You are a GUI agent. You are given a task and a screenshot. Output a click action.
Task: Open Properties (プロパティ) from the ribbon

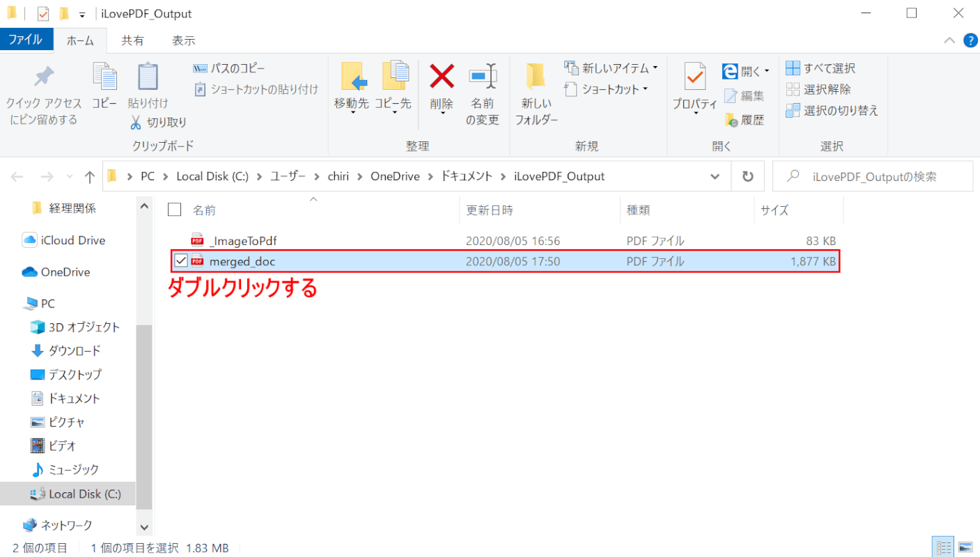click(x=694, y=77)
